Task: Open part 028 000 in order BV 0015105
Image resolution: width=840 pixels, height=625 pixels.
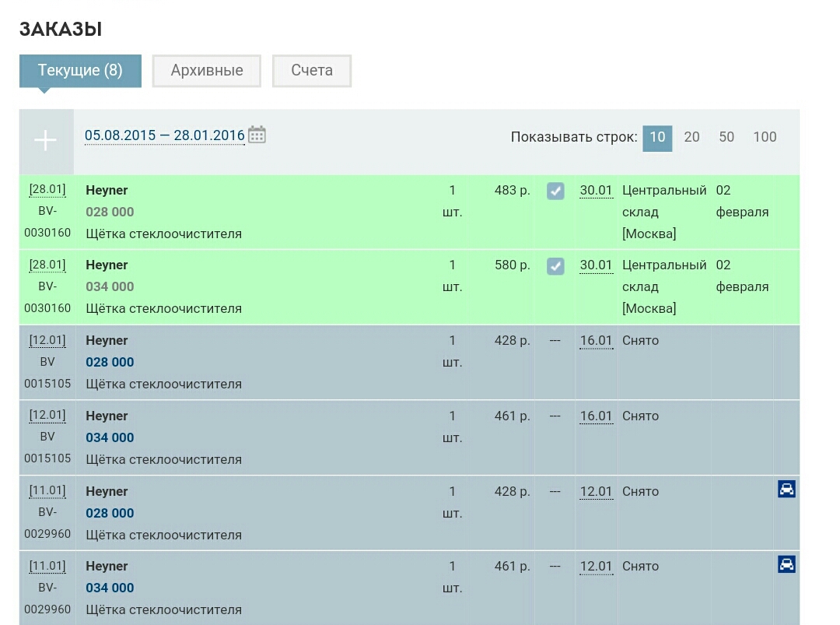Action: pos(110,362)
